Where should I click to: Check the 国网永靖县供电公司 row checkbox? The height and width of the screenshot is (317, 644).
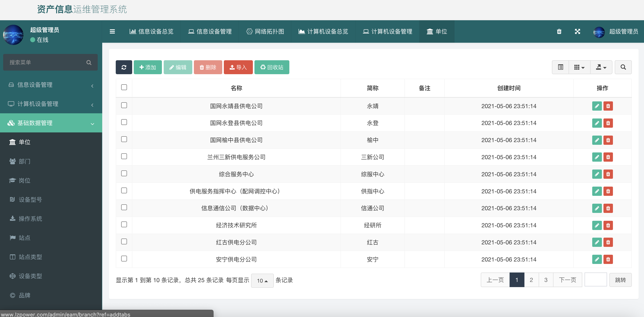tap(124, 105)
